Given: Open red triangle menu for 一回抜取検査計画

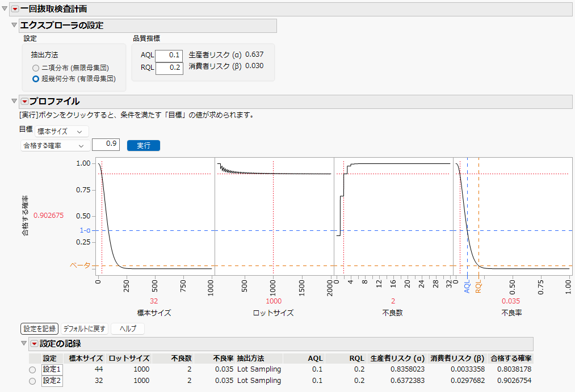Looking at the screenshot, I should [15, 9].
